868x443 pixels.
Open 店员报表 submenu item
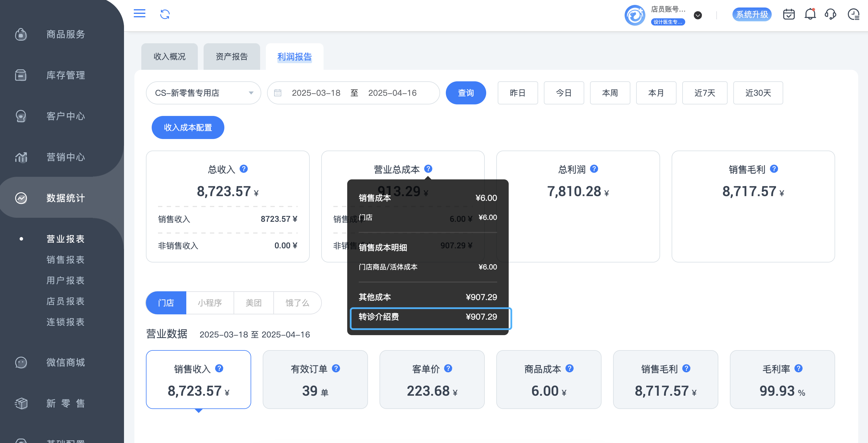click(65, 301)
